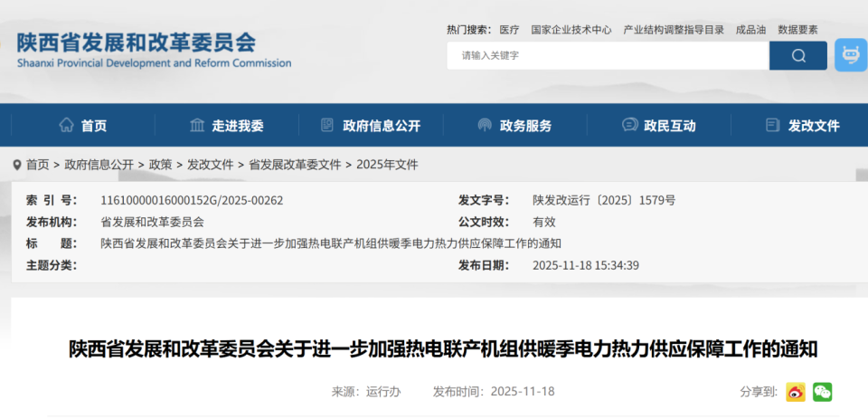868x419 pixels.
Task: Click the location pin icon in breadcrumb
Action: click(x=17, y=165)
